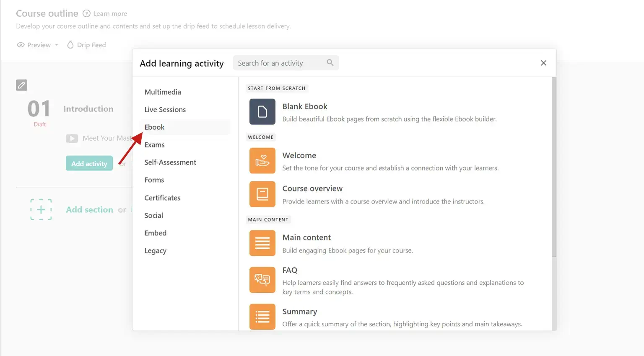Pick the Course overview template icon
644x356 pixels.
click(262, 194)
